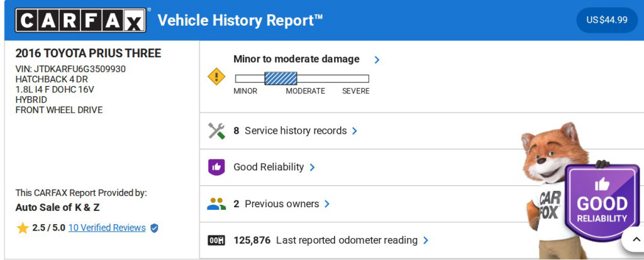Click the odometer reading icon
Screen dimensions: 644x260
click(x=216, y=240)
